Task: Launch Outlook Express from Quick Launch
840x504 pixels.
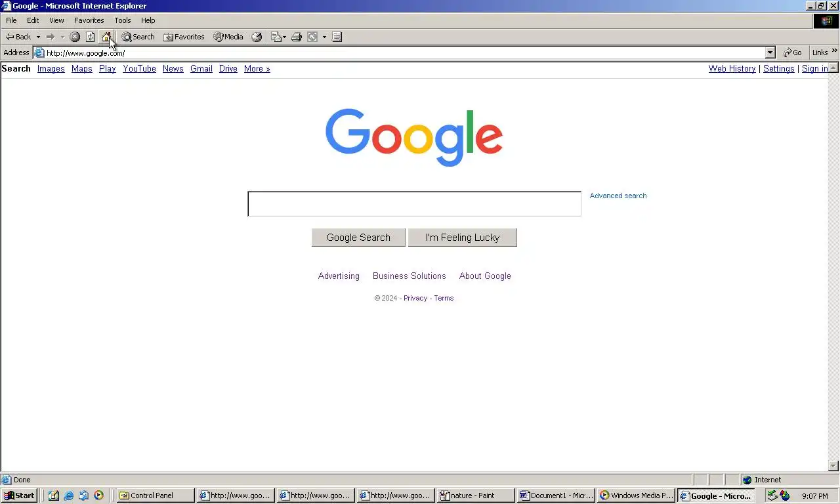Action: click(83, 495)
